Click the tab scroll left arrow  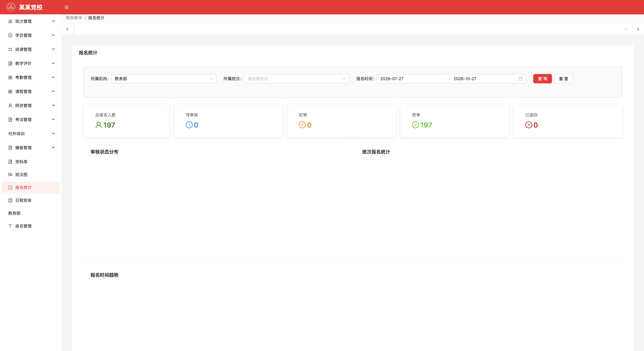(67, 29)
